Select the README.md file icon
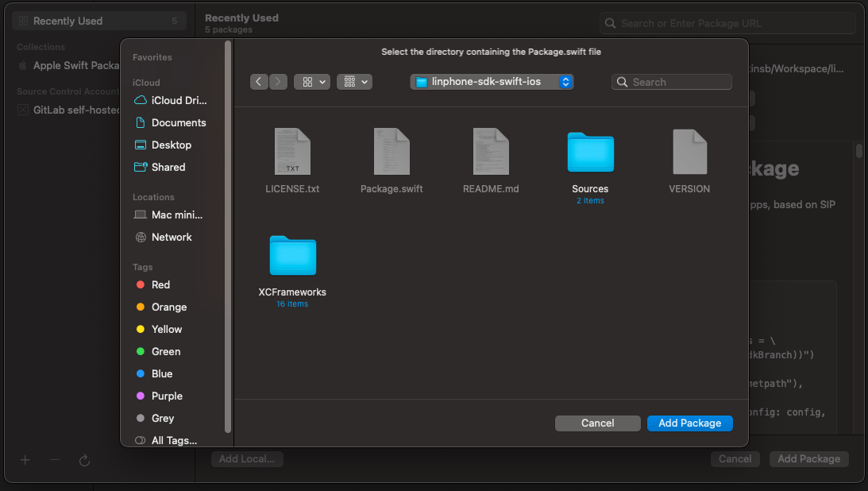Screen dimensions: 868x491 (491, 152)
